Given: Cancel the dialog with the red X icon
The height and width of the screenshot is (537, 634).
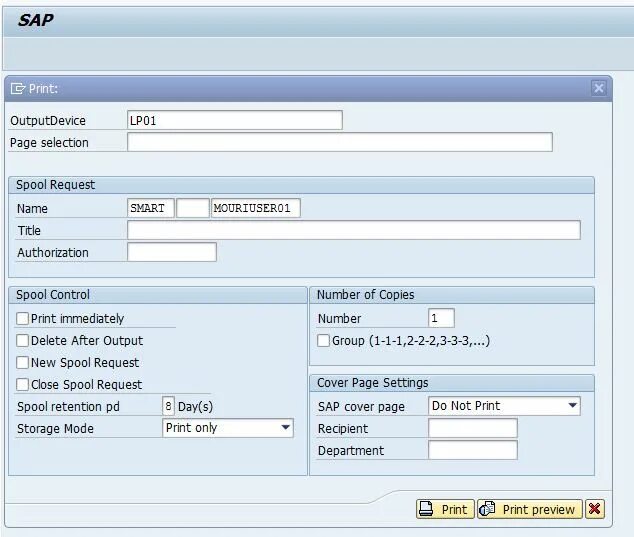Looking at the screenshot, I should (595, 509).
